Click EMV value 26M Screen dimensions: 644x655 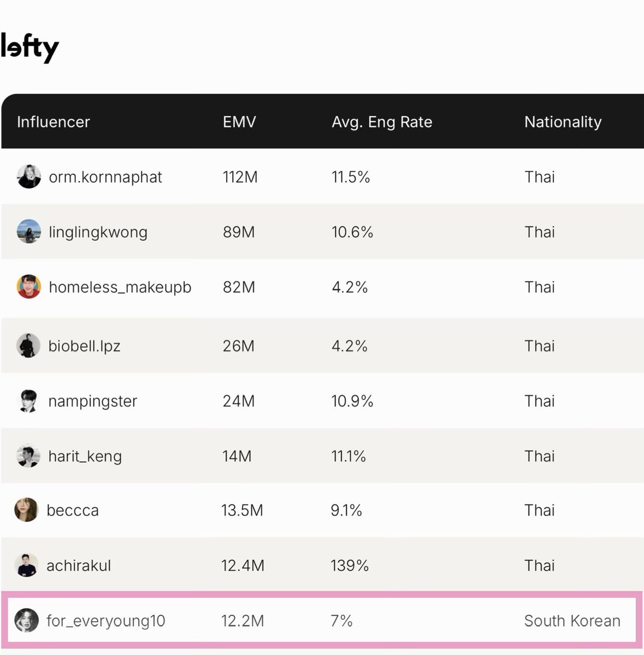(239, 346)
